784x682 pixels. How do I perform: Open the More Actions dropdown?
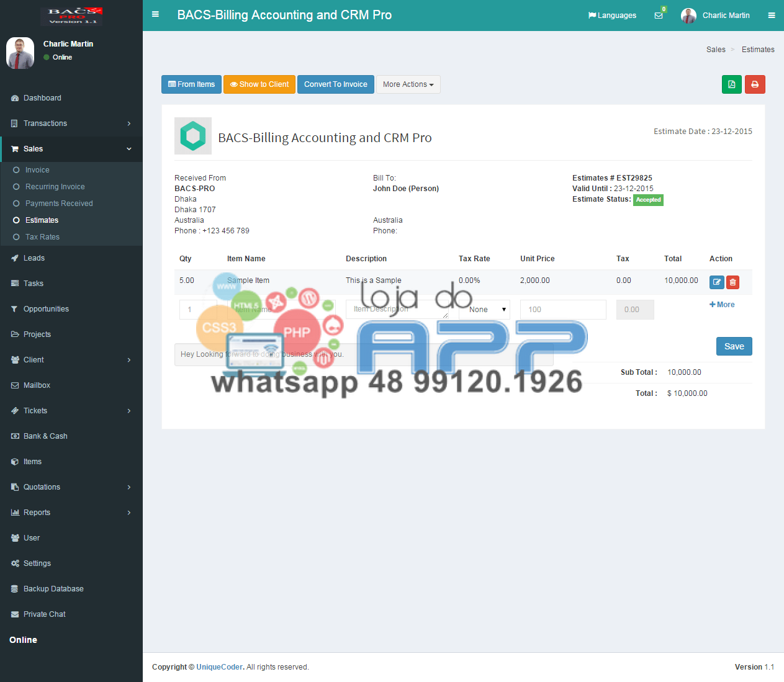pyautogui.click(x=408, y=84)
